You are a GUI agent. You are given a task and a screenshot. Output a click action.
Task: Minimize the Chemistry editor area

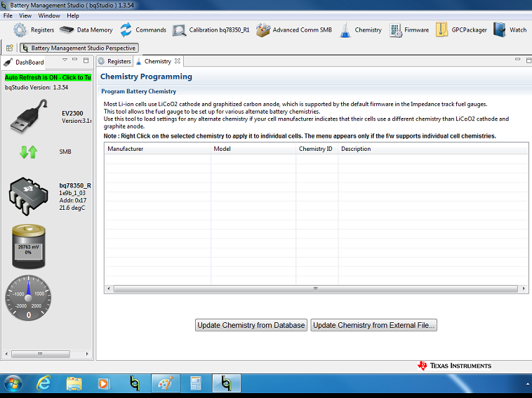[x=517, y=60]
